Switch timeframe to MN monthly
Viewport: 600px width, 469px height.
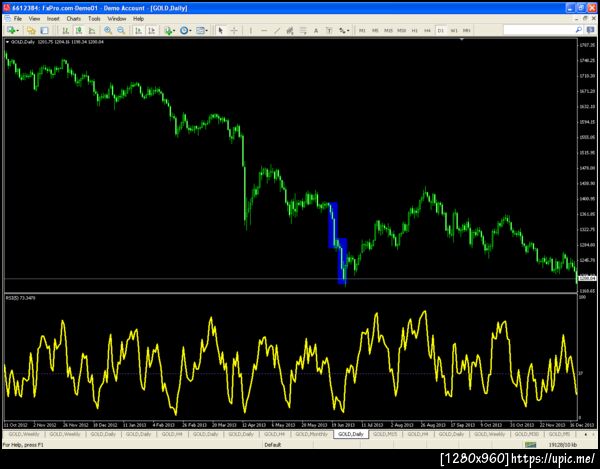pos(467,30)
